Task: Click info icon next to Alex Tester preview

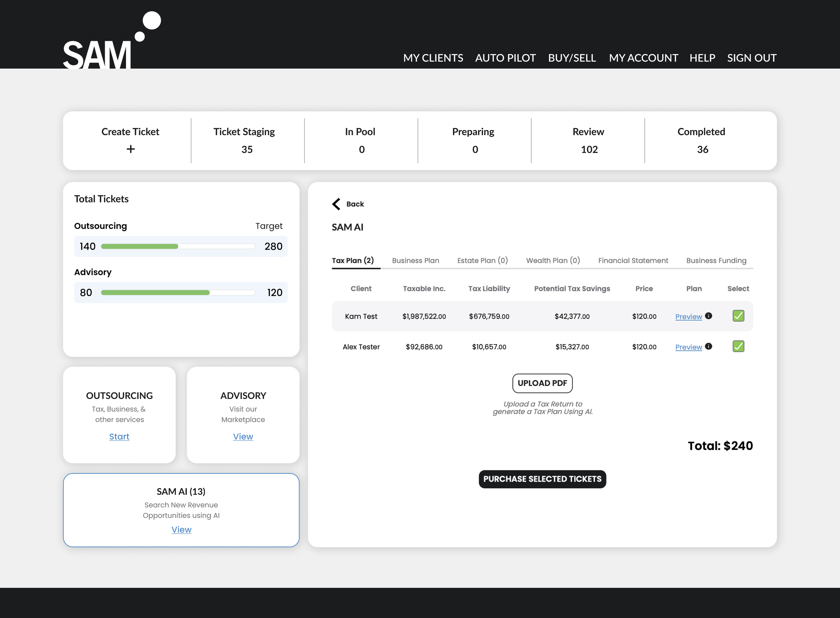Action: coord(708,346)
